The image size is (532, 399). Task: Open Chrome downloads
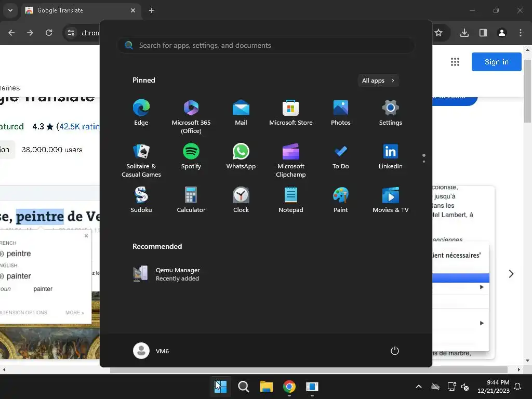click(464, 33)
